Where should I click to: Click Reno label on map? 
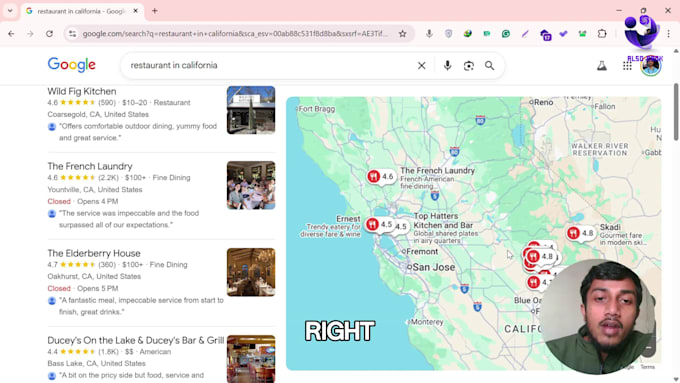pos(543,102)
